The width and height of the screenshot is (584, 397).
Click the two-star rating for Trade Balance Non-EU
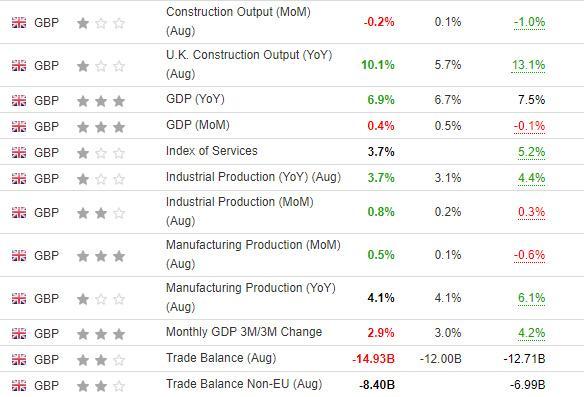[x=101, y=386]
